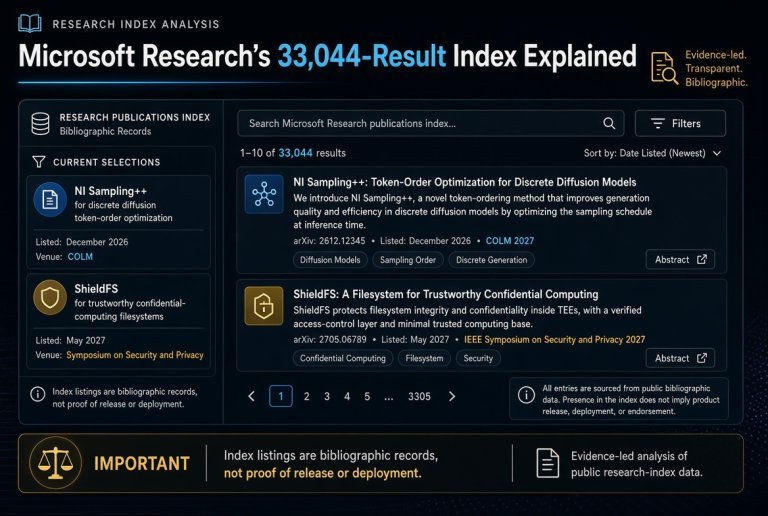Open the NI Sampling++ result title
The height and width of the screenshot is (516, 768).
tap(465, 182)
